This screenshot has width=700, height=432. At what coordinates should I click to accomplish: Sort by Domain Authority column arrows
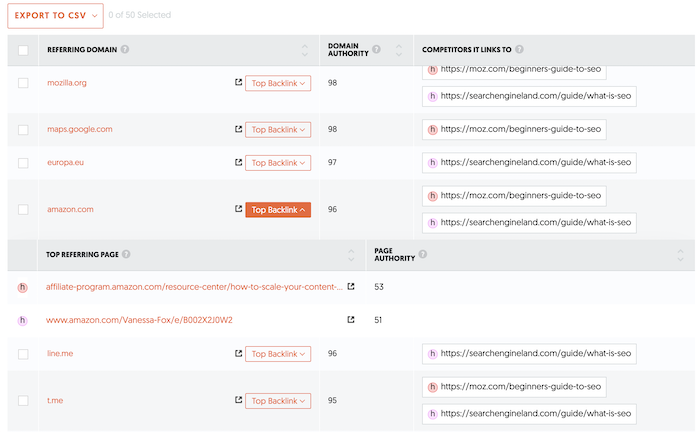(x=399, y=50)
